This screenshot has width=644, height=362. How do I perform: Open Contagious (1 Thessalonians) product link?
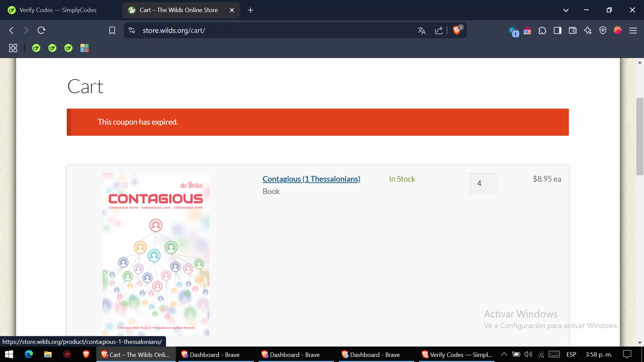pos(311,179)
